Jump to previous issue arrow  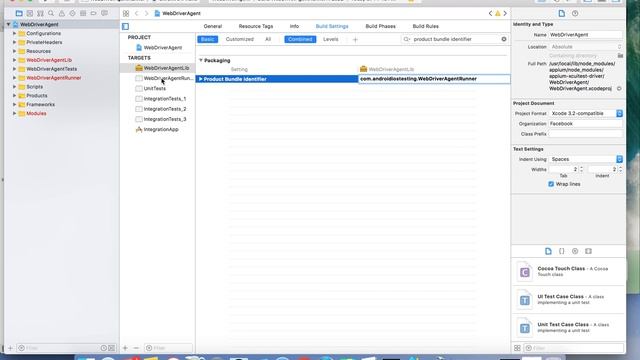491,13
